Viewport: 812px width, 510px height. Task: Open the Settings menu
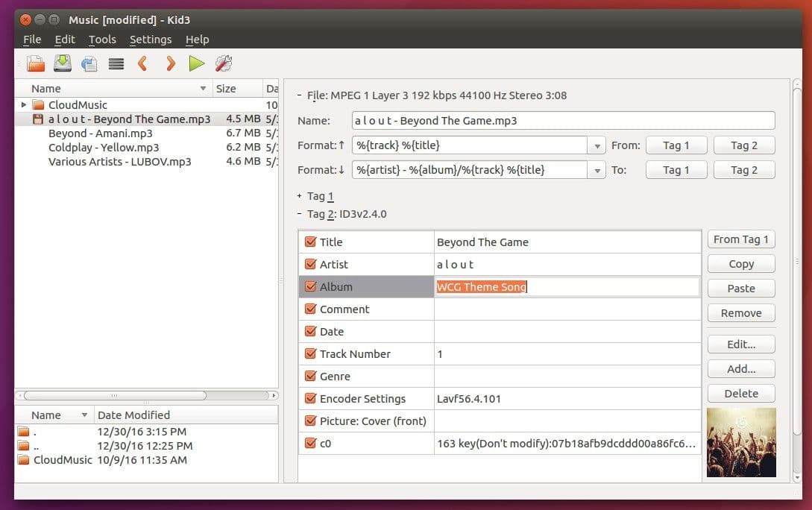pos(150,40)
